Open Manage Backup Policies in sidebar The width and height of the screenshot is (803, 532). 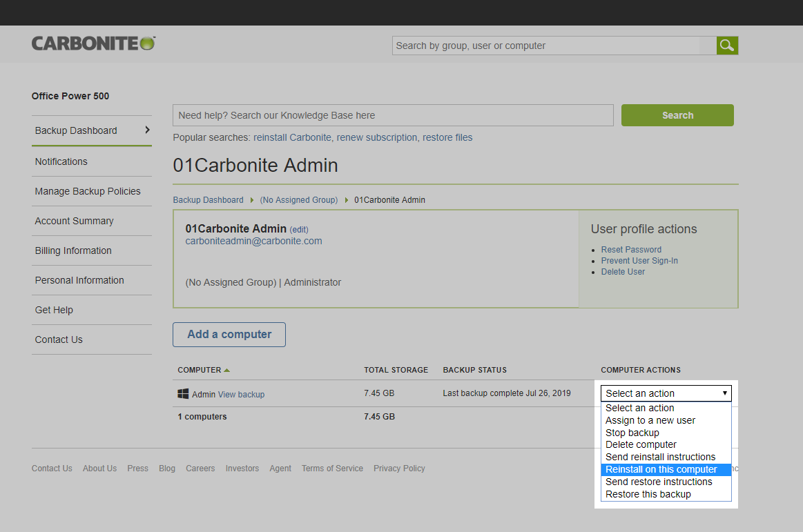pyautogui.click(x=88, y=191)
